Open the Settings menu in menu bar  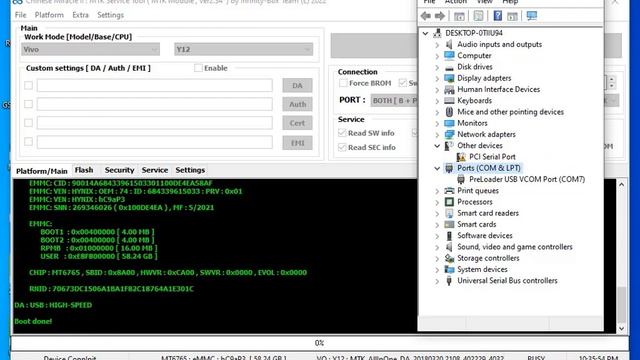[110, 15]
